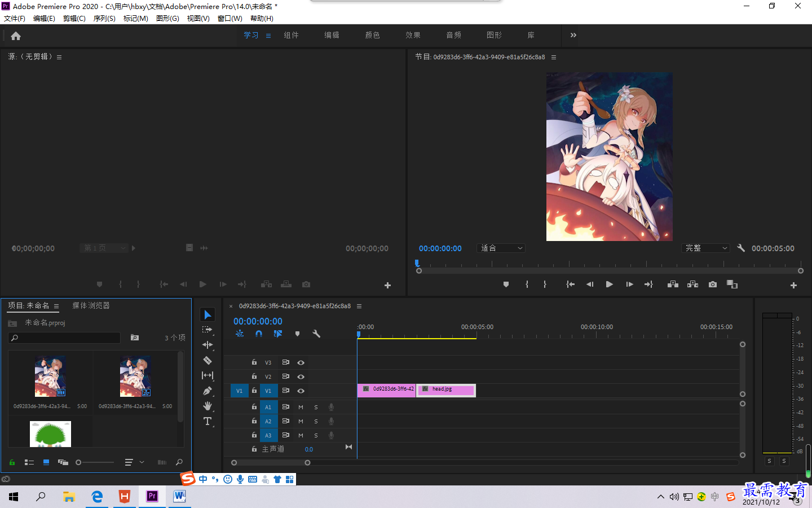Switch to 效果 workspace
The height and width of the screenshot is (508, 812).
pos(413,35)
